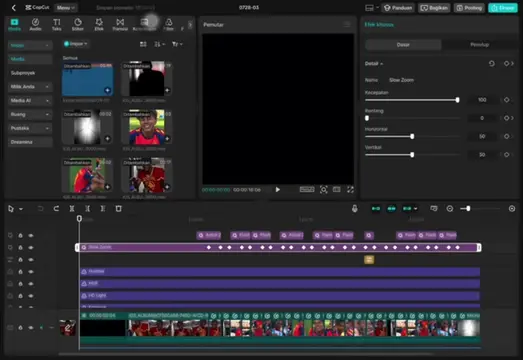Click the timeline zoom slider handle
The height and width of the screenshot is (360, 523).
tap(468, 209)
